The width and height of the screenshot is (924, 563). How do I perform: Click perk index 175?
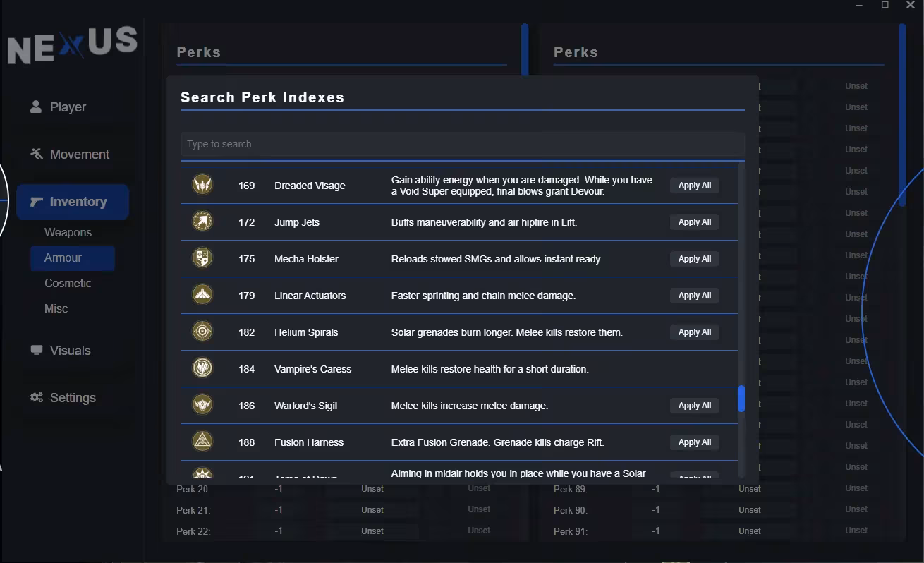click(x=246, y=259)
